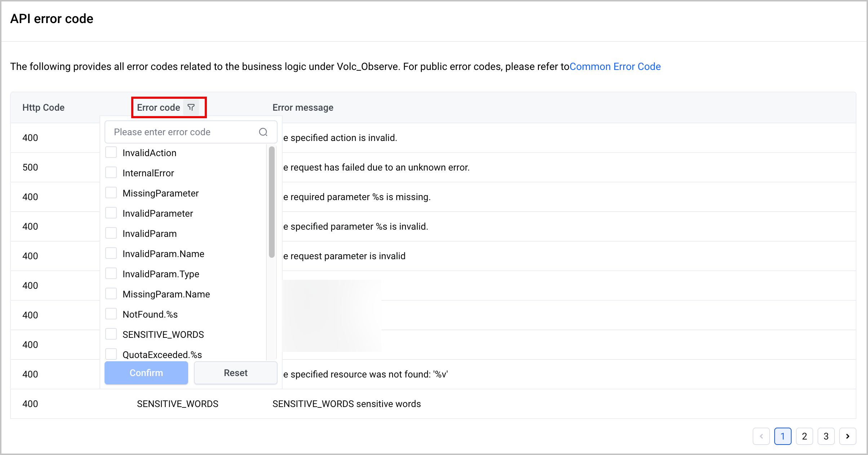Click 'required parameter %s is missing' message
Image resolution: width=868 pixels, height=455 pixels.
coord(357,197)
